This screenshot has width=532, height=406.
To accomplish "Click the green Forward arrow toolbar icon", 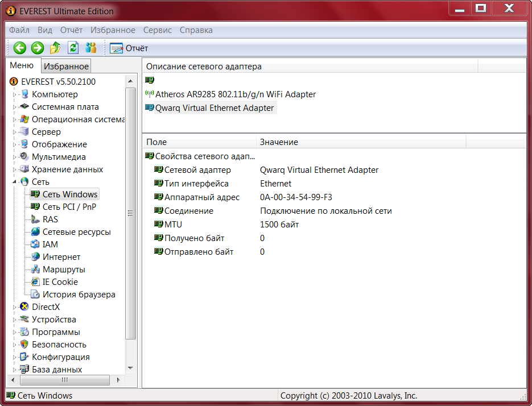I will (38, 48).
